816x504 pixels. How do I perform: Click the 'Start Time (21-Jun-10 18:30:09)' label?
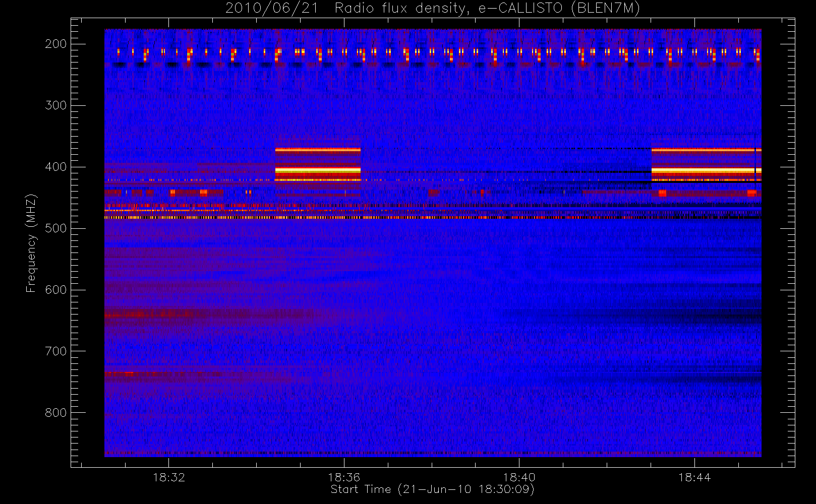pyautogui.click(x=432, y=489)
